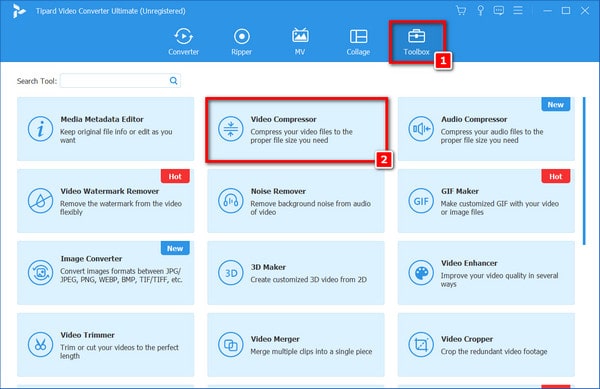Click the Video Compressor icon
600x389 pixels.
pyautogui.click(x=231, y=129)
